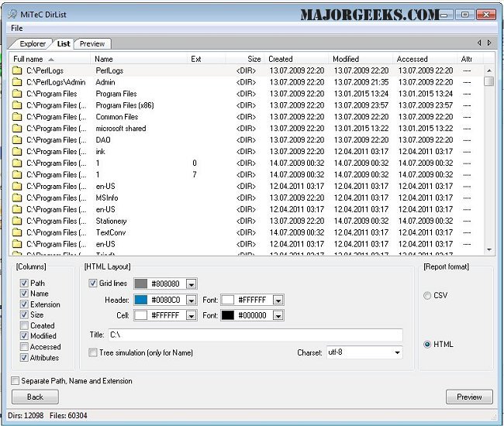Open the File menu
This screenshot has width=504, height=426.
pos(17,28)
